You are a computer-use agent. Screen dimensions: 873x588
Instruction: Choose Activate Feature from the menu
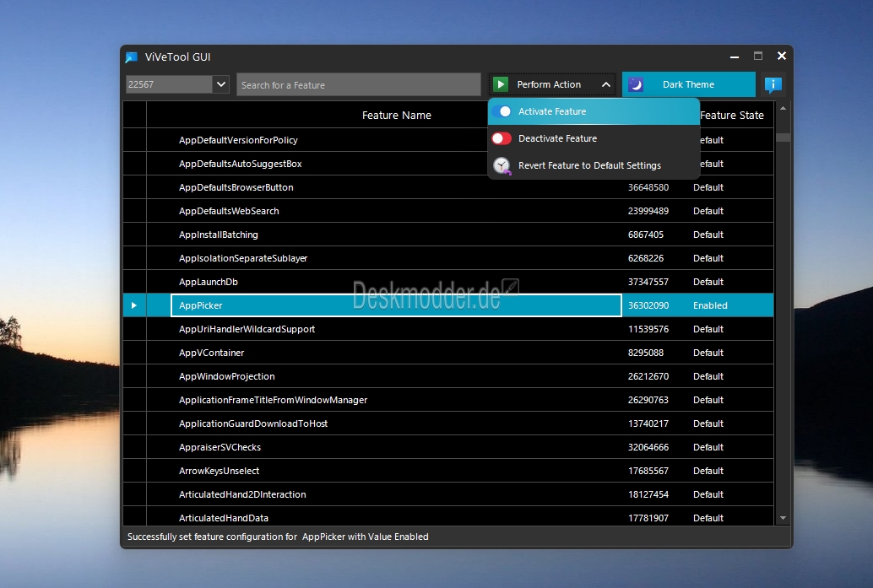click(594, 111)
